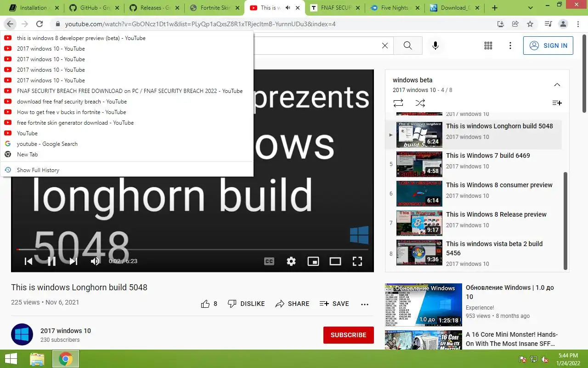Click the share page icon in address bar
Screen dimensions: 588x368
coord(515,24)
